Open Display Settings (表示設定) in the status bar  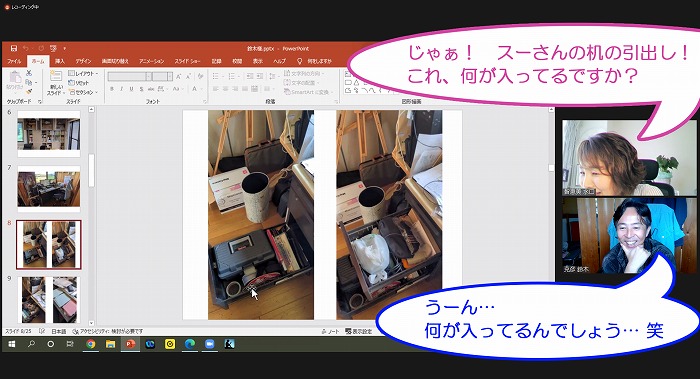click(358, 331)
